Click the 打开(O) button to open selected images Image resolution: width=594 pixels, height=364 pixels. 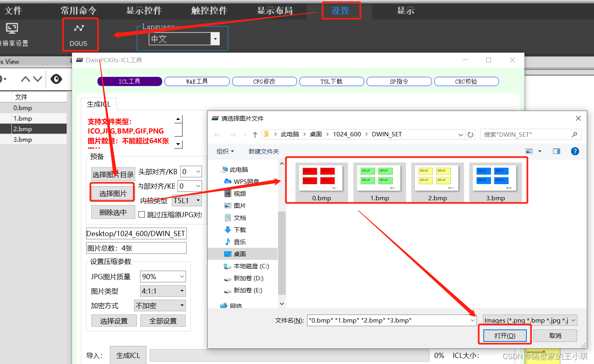(505, 335)
